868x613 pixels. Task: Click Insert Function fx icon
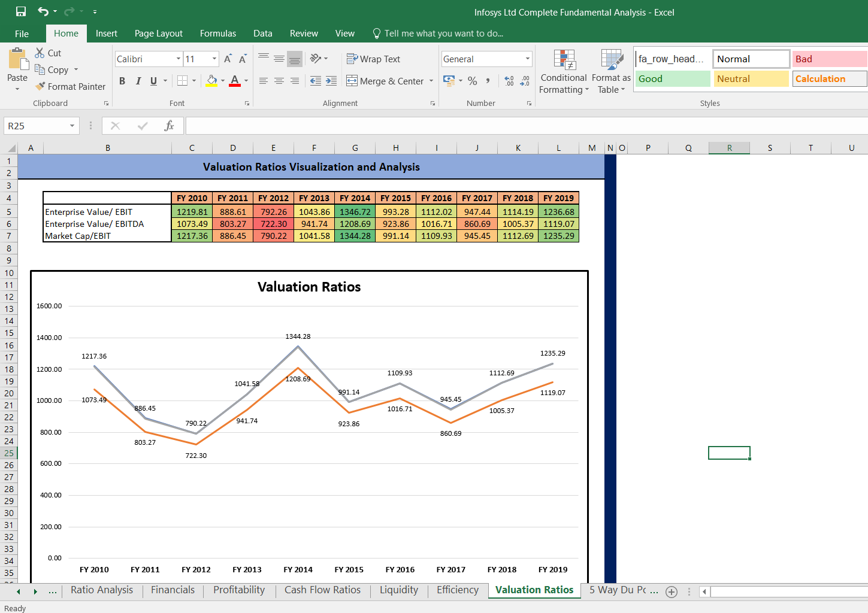(170, 126)
